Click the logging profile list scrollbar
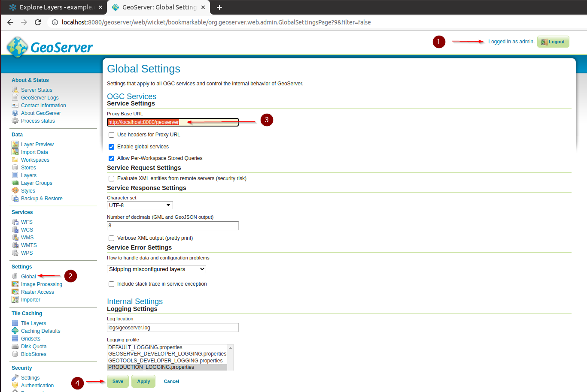587x392 pixels. tap(231, 357)
